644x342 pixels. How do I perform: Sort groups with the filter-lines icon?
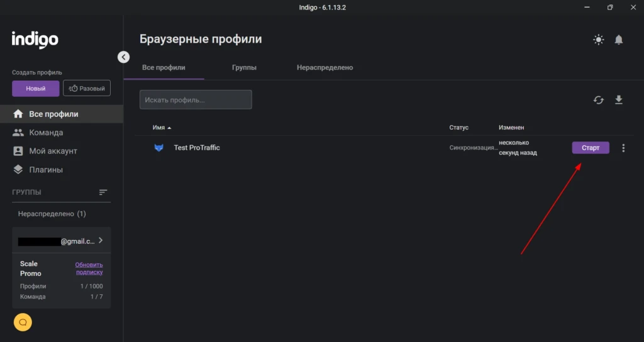click(103, 192)
